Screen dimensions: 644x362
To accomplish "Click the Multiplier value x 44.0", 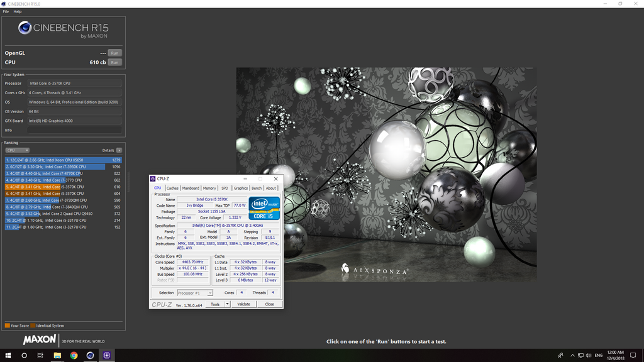I will [192, 268].
